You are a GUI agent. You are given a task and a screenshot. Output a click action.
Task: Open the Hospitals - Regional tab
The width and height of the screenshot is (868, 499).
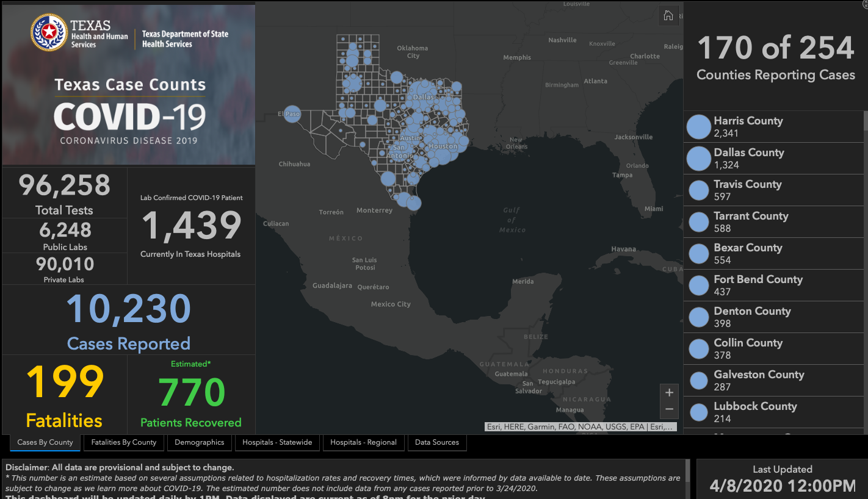click(x=363, y=442)
